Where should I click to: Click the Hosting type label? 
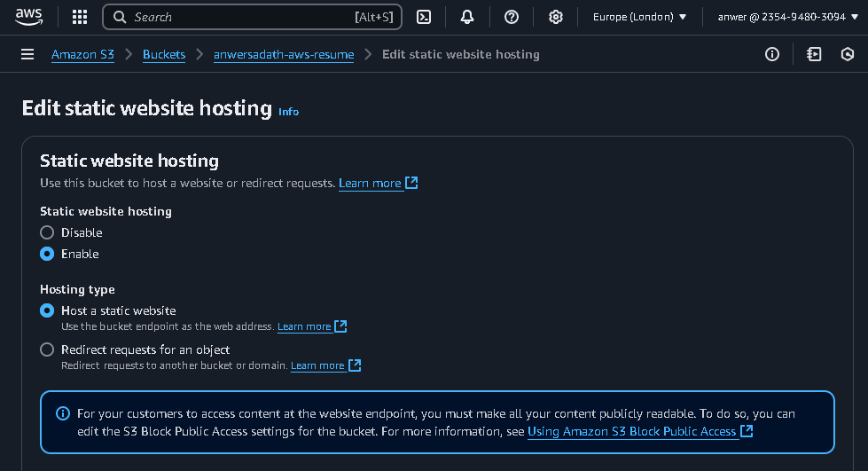click(77, 289)
